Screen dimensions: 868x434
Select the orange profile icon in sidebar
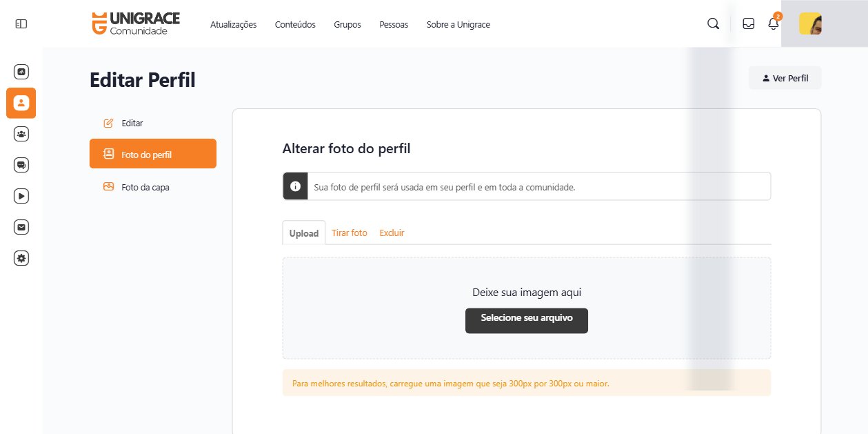[x=21, y=102]
